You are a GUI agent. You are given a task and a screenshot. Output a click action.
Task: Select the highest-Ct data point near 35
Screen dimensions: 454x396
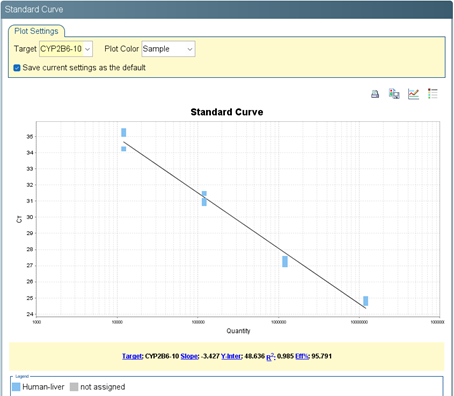[124, 132]
